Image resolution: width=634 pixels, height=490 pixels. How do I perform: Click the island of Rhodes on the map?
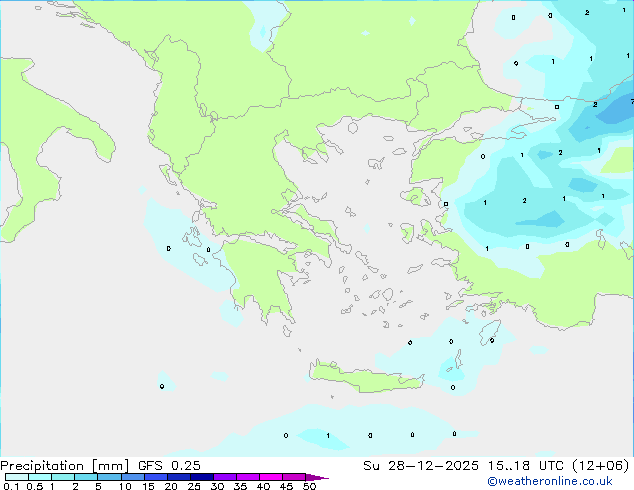[x=490, y=333]
